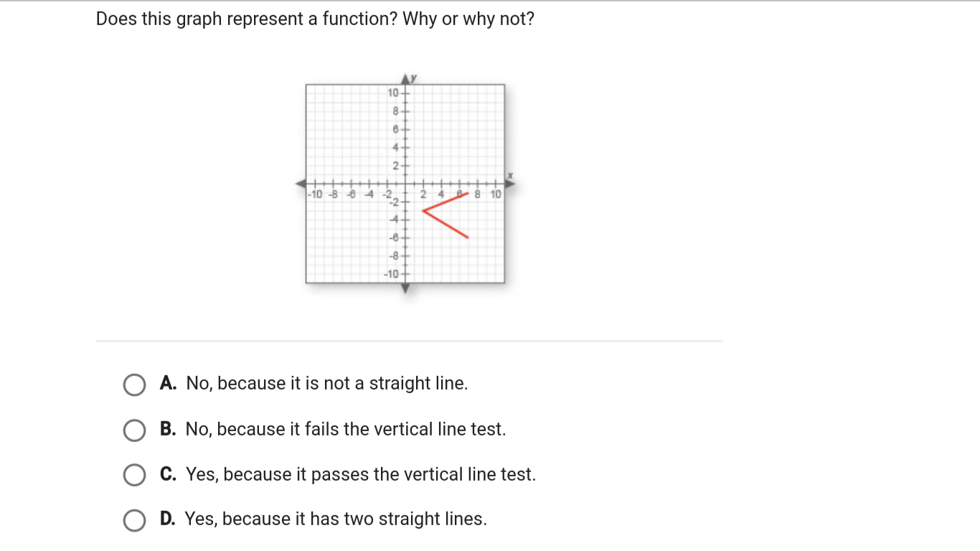Click answer text 'No, because it is not a straight line.'

326,383
